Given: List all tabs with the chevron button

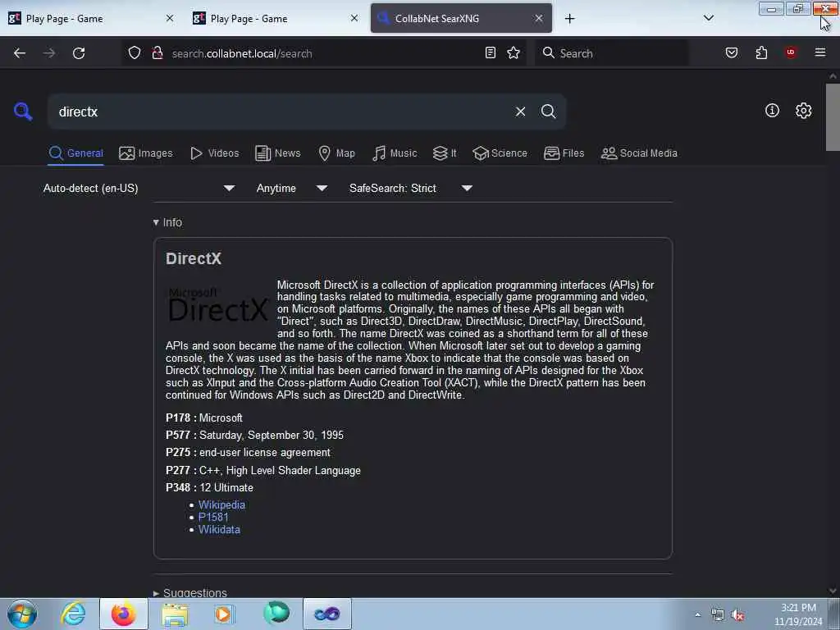Looking at the screenshot, I should (708, 18).
